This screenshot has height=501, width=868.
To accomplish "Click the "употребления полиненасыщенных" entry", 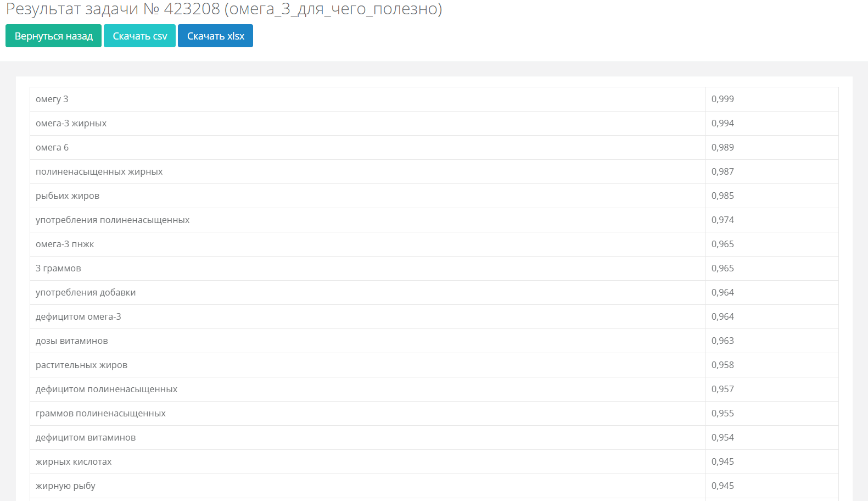I will click(x=113, y=220).
